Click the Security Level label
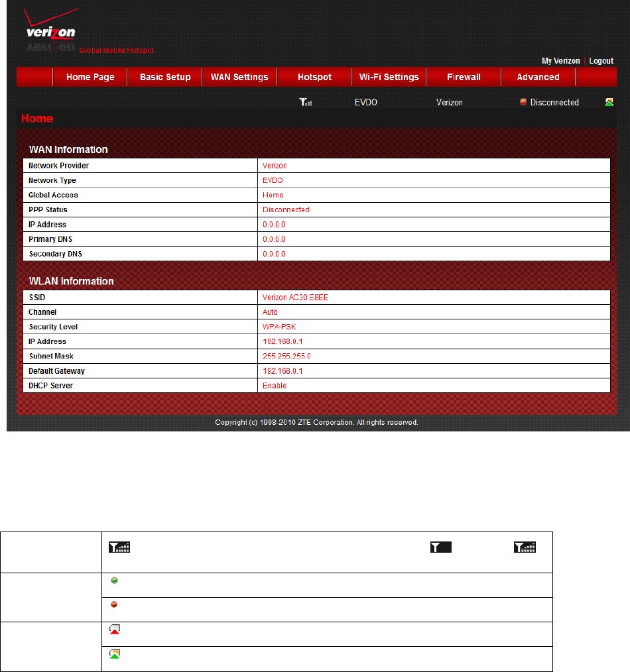 click(x=53, y=327)
